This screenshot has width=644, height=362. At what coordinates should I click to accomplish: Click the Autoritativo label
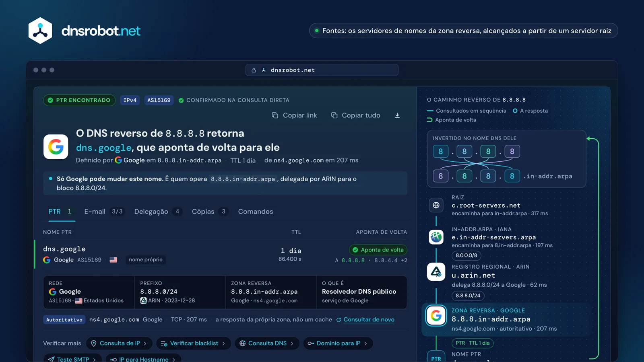pyautogui.click(x=64, y=320)
